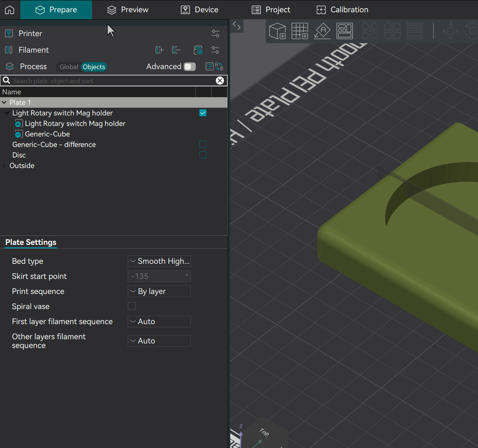Open AMS filament sync icon
Image resolution: width=478 pixels, height=448 pixels.
point(198,50)
